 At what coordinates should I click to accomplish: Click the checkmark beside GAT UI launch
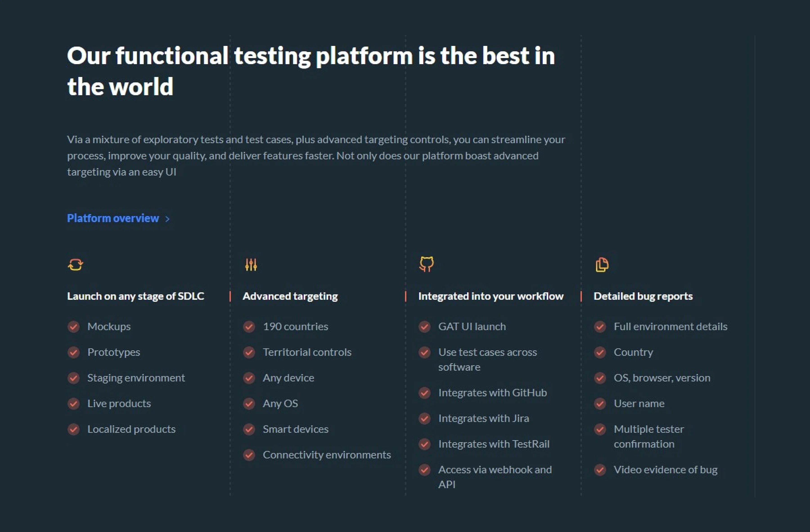425,327
